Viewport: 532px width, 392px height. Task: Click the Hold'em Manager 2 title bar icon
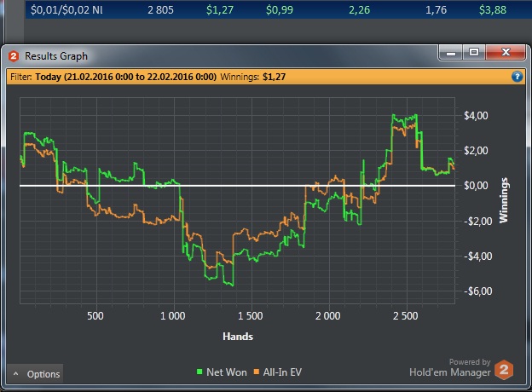coord(14,56)
